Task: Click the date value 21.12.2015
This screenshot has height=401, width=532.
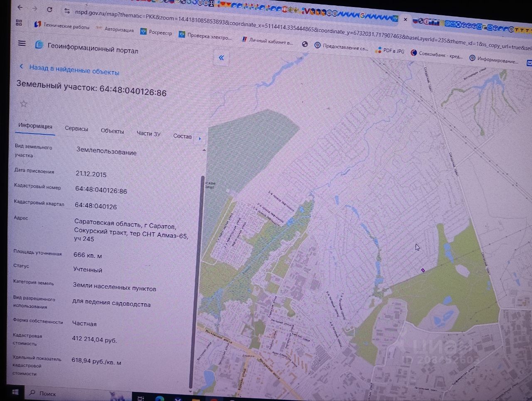Action: (91, 174)
